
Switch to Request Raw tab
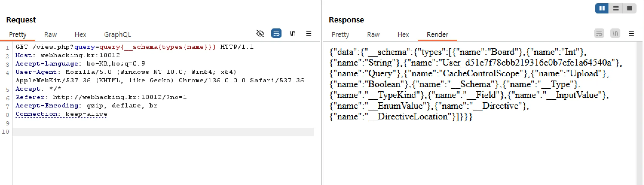[51, 34]
